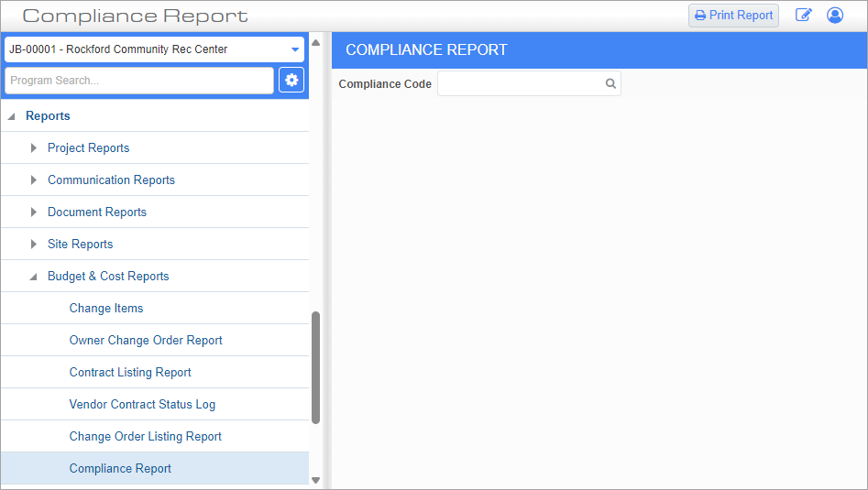Expand the Communication Reports node

pyautogui.click(x=35, y=180)
